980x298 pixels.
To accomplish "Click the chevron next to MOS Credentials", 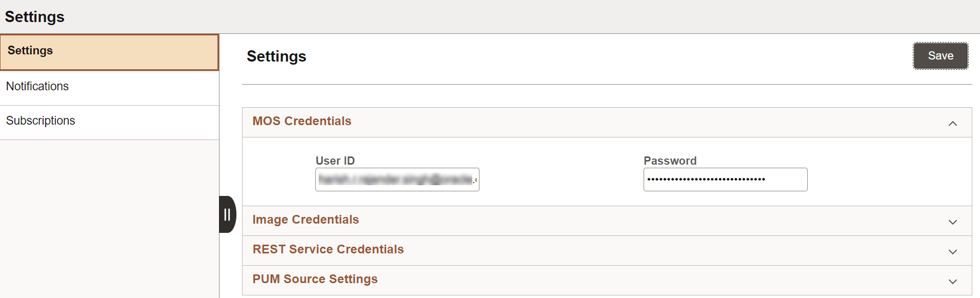I will pos(953,123).
